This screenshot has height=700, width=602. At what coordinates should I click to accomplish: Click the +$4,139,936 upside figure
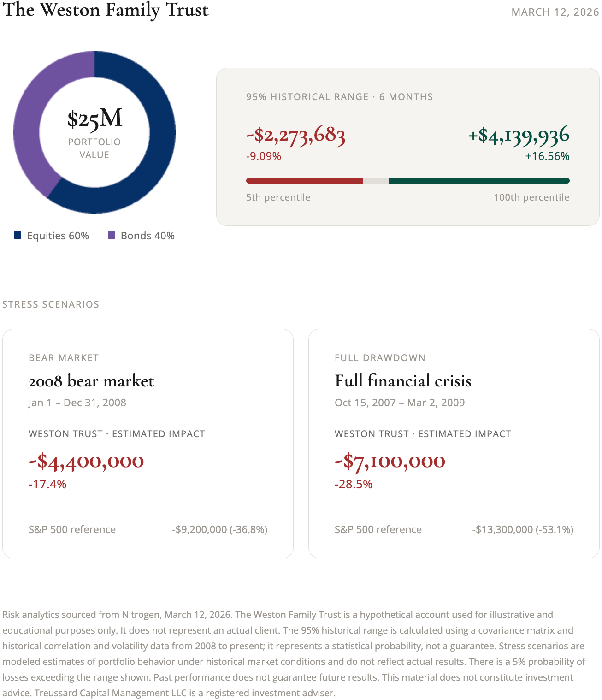[519, 136]
